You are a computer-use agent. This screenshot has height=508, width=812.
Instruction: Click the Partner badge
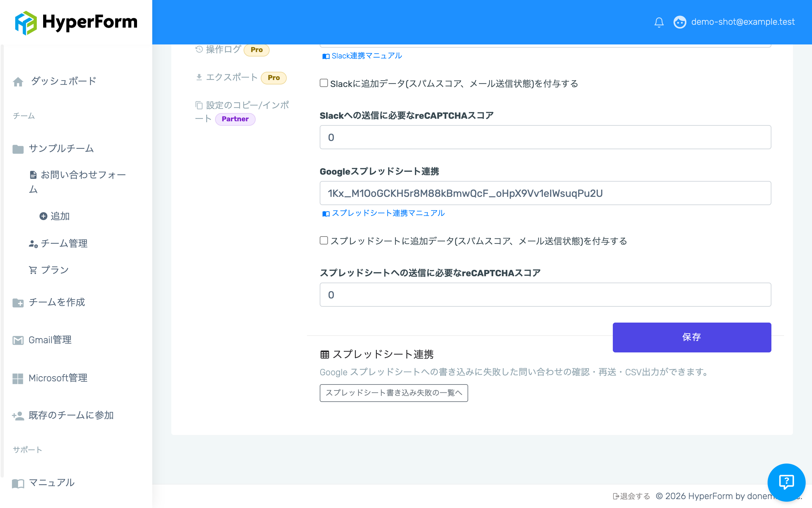[x=235, y=119]
